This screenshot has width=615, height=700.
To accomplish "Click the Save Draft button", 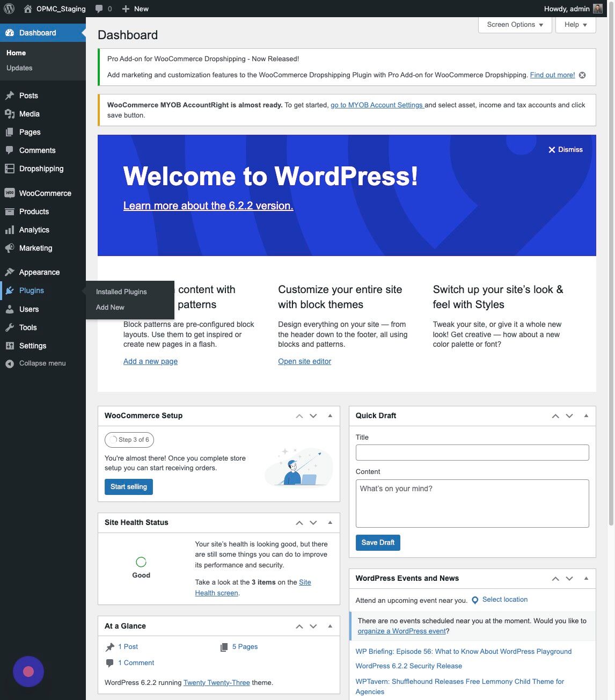I will (x=378, y=543).
